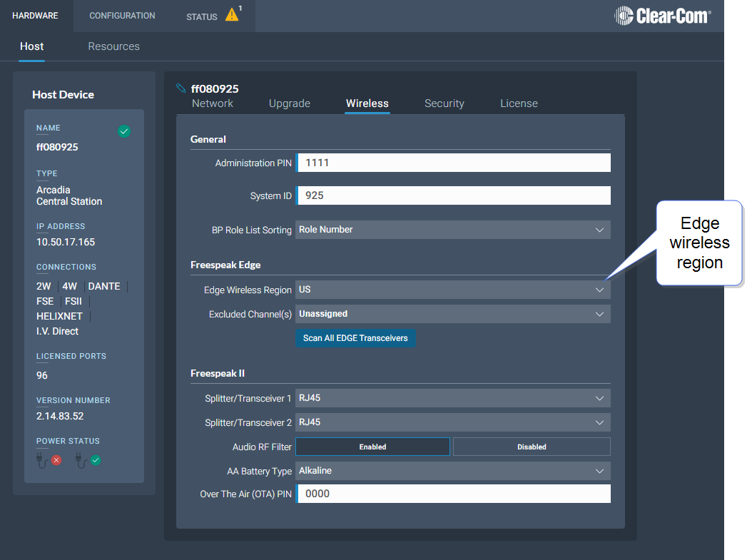Switch to the HARDWARE top tab
This screenshot has height=560, width=752.
coord(35,16)
